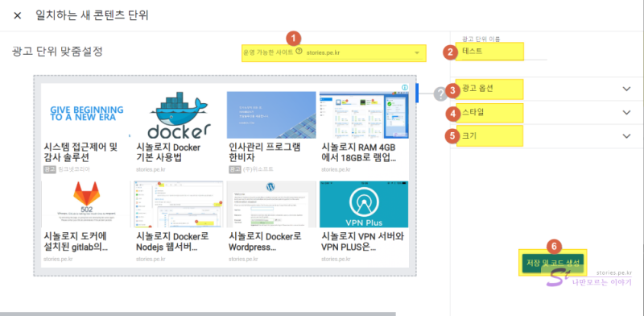The height and width of the screenshot is (316, 644).
Task: Open the Nodejs web server screenshot thumbnail
Action: 179,204
